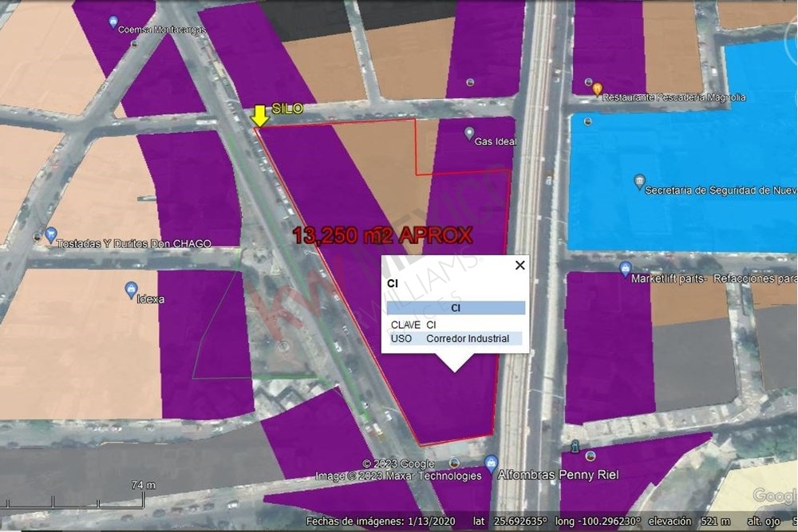This screenshot has width=798, height=532.
Task: Click the Marketlift parts Refacciones label
Action: (714, 278)
